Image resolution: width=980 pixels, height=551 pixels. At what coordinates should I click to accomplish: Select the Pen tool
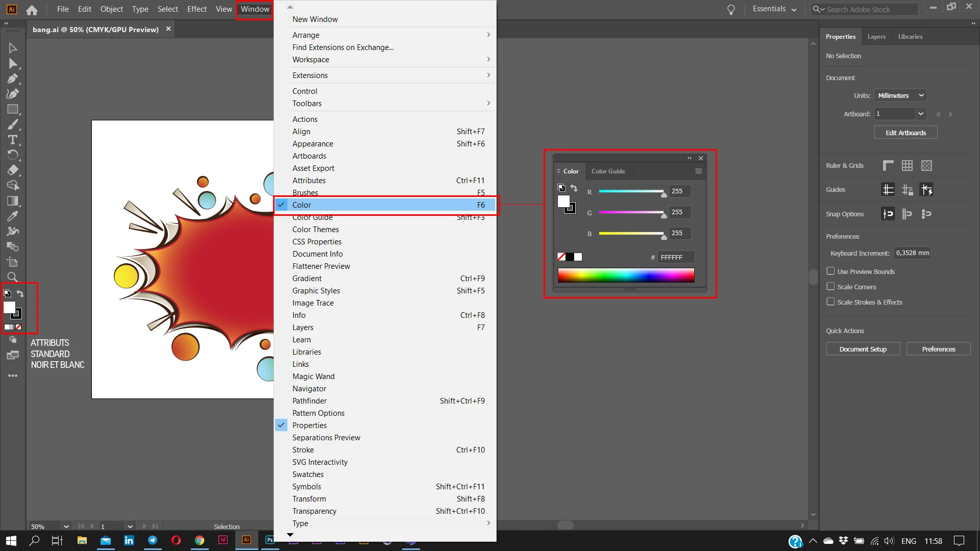13,79
